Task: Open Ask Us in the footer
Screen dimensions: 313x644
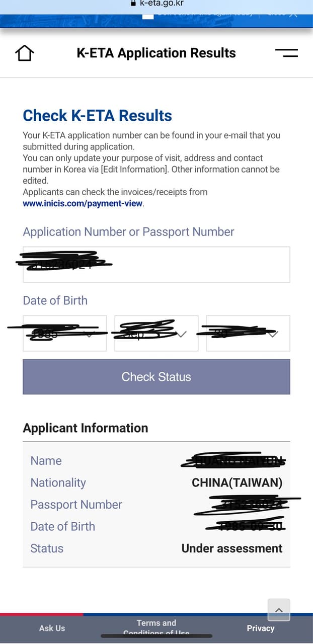Action: pos(52,628)
